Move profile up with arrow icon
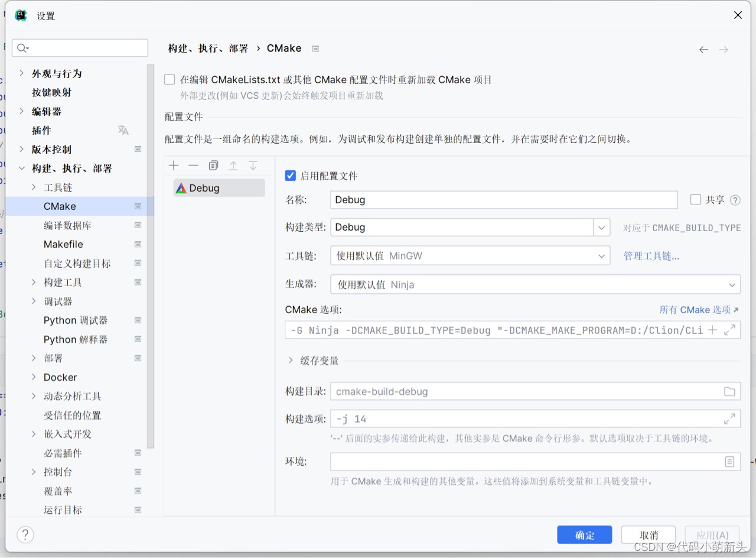The image size is (756, 558). point(233,166)
